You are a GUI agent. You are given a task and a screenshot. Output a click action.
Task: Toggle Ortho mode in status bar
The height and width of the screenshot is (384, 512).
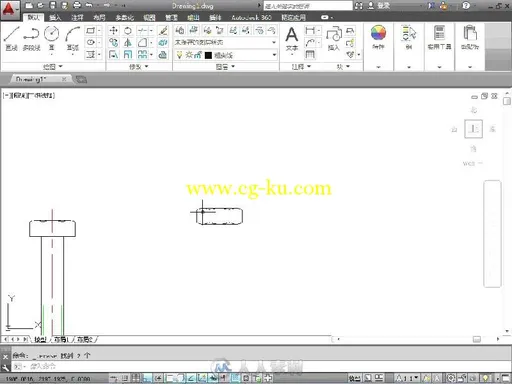(147, 378)
